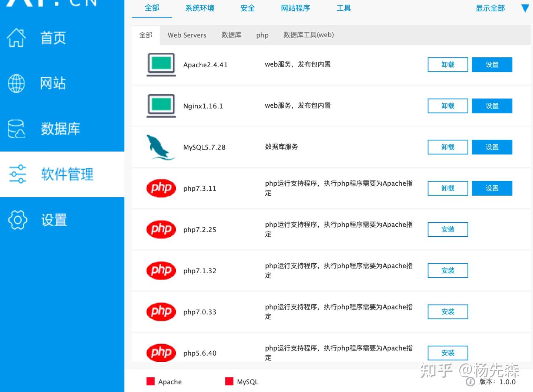Image resolution: width=533 pixels, height=392 pixels.
Task: Click 卸载 to uninstall Apache2.4.41
Action: coord(447,64)
